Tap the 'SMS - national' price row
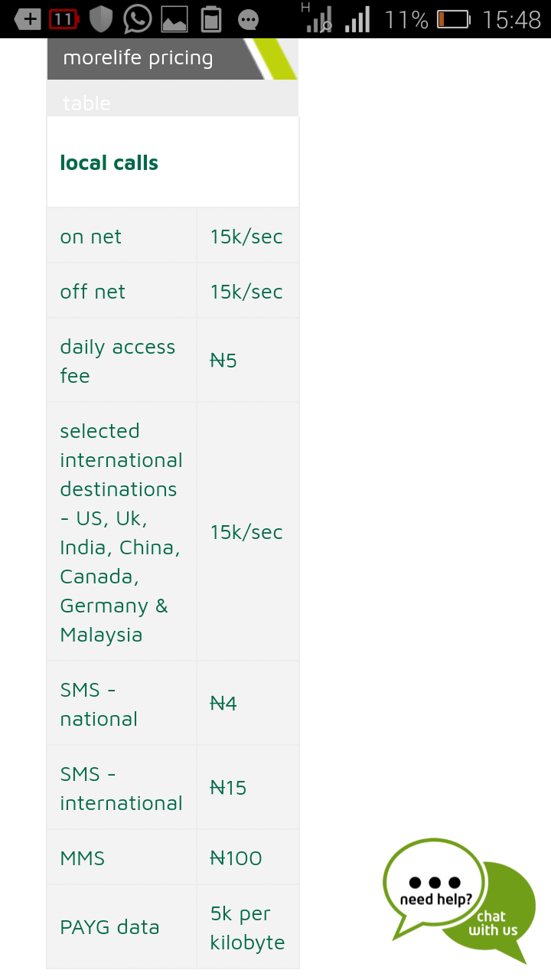The image size is (551, 980). coord(173,704)
